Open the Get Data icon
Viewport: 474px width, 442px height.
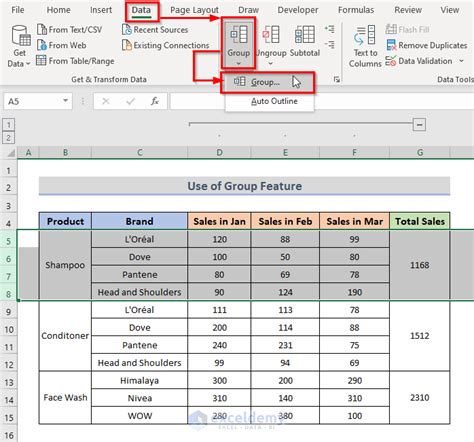point(20,36)
